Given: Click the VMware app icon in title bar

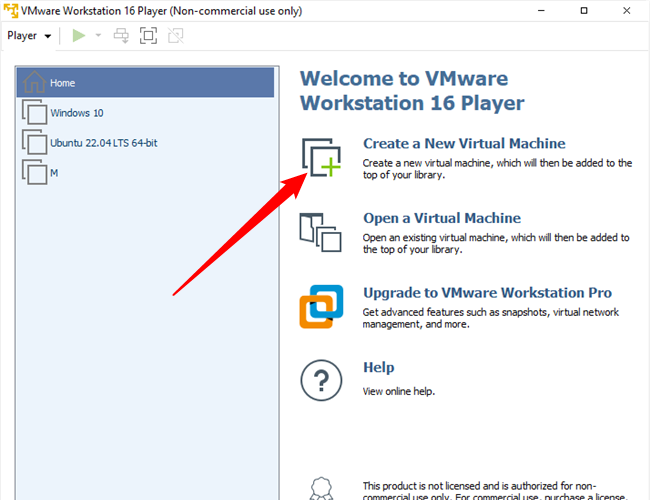Looking at the screenshot, I should click(x=11, y=11).
